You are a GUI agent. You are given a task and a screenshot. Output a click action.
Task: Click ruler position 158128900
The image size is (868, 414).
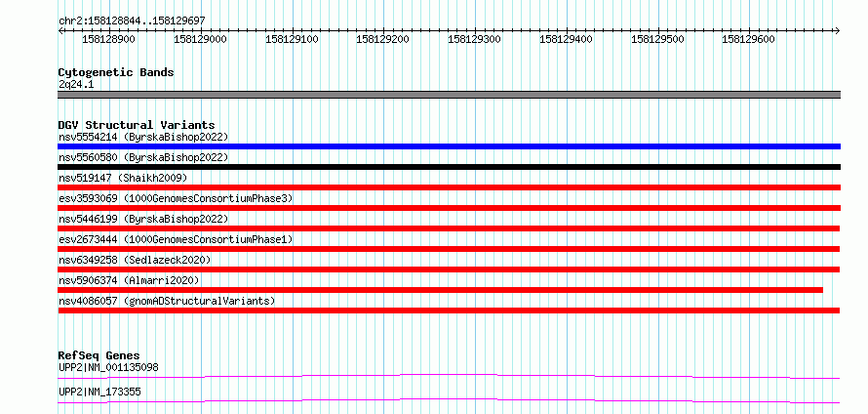[109, 39]
